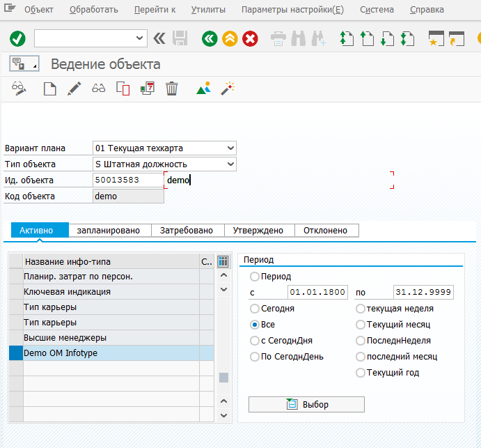Select the По СегоднДень radio button

254,357
